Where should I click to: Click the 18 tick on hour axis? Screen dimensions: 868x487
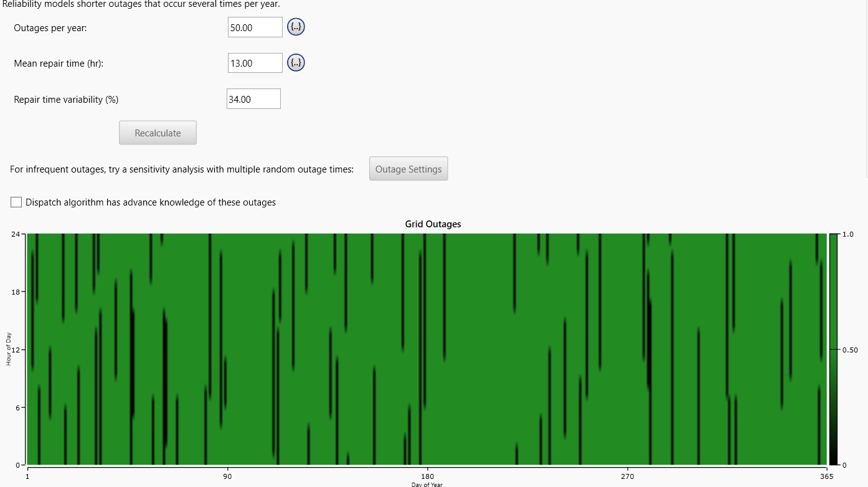coord(16,291)
